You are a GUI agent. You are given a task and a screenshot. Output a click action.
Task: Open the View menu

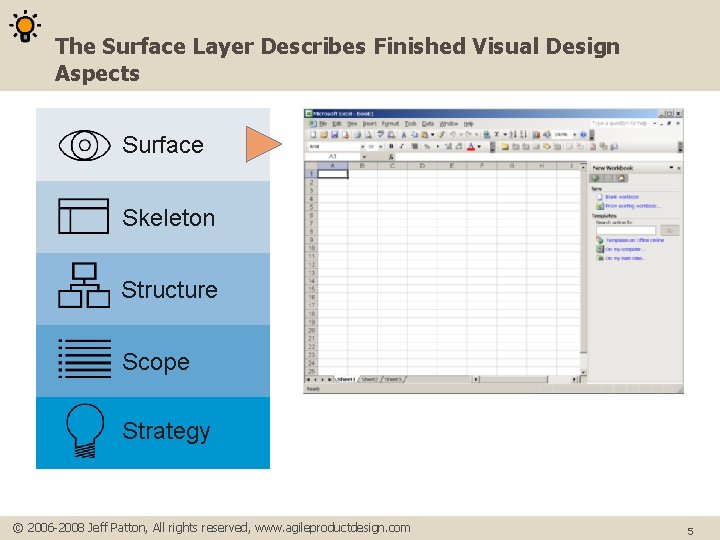coord(352,124)
